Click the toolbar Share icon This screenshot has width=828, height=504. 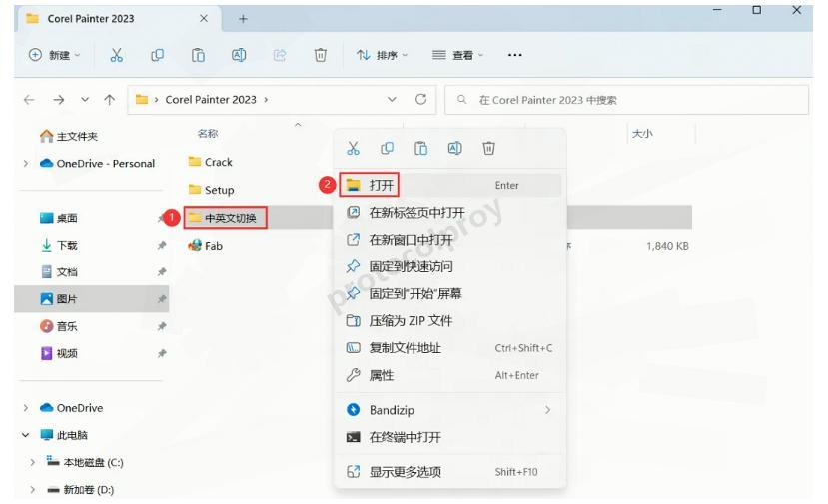[x=280, y=55]
